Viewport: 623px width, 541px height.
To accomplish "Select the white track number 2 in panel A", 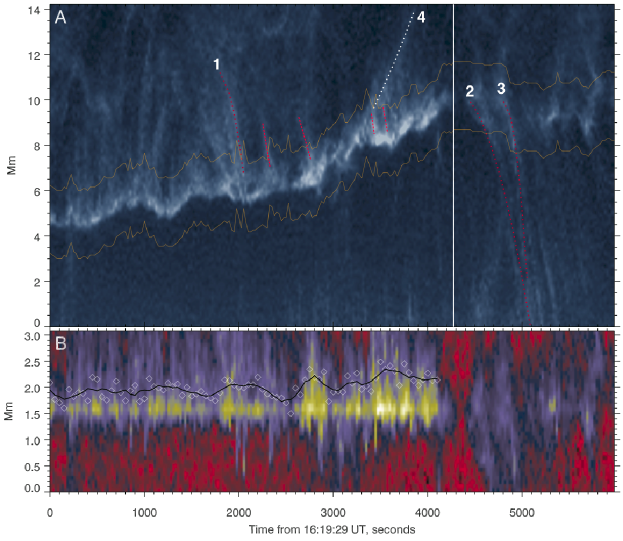I will point(470,91).
